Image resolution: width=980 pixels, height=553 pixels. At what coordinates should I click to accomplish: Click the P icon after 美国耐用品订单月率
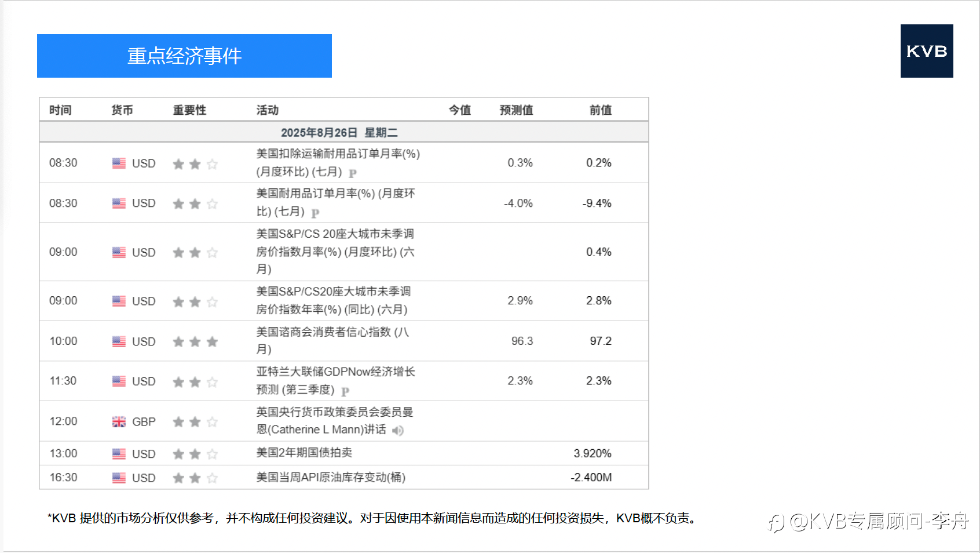[315, 213]
